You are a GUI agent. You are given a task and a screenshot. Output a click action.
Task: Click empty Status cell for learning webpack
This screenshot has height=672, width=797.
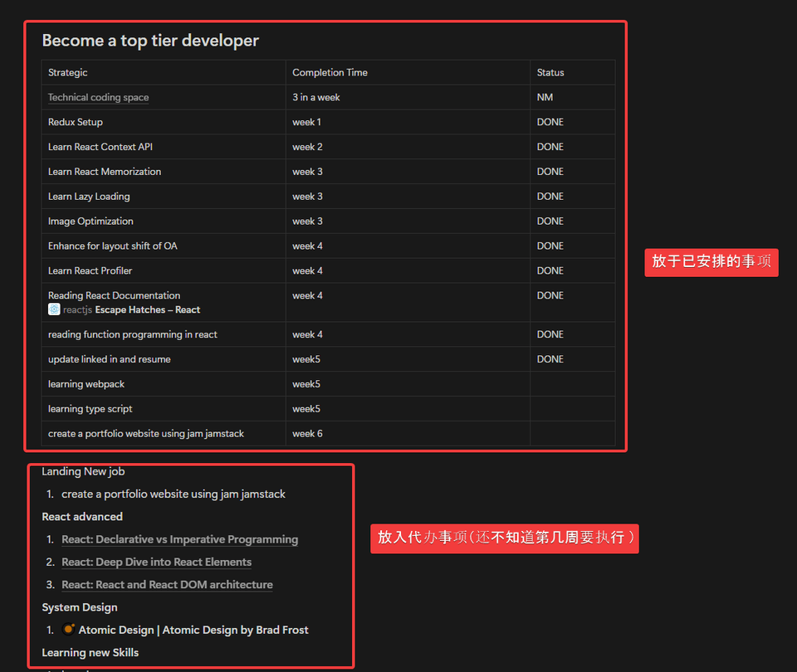point(572,384)
